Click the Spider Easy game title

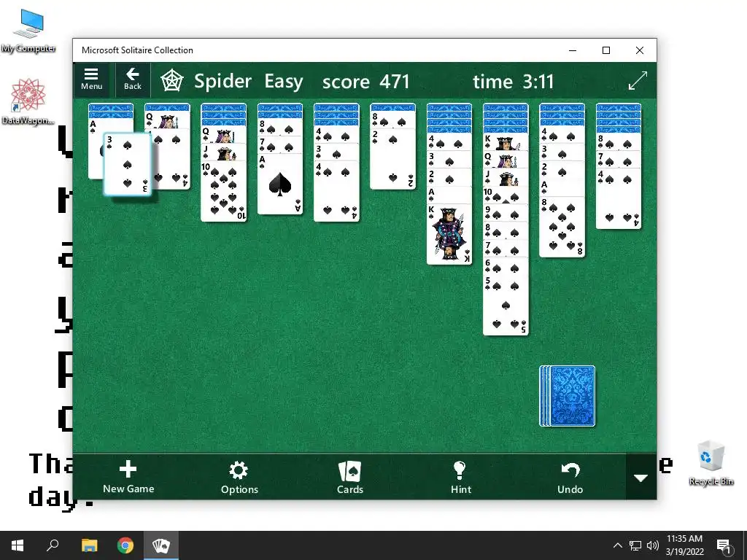point(248,82)
